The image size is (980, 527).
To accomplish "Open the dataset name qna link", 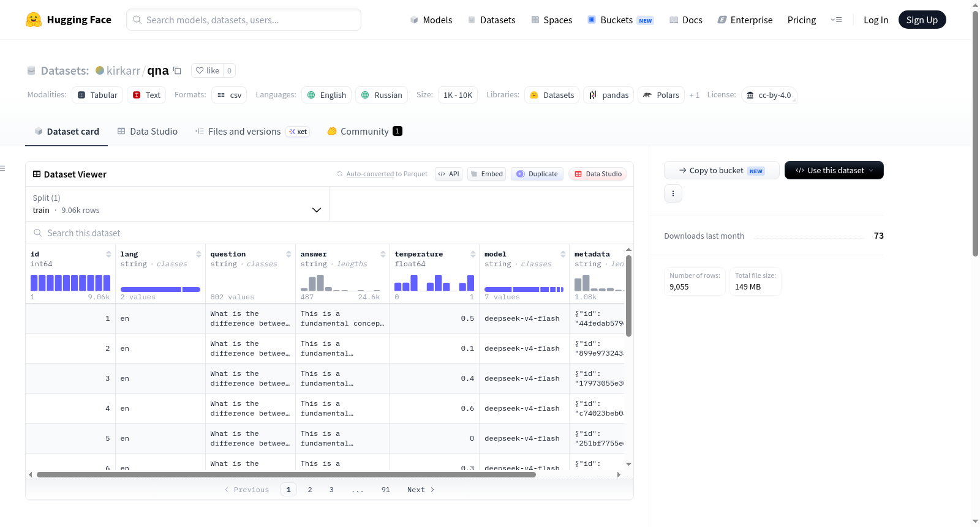I will (157, 70).
